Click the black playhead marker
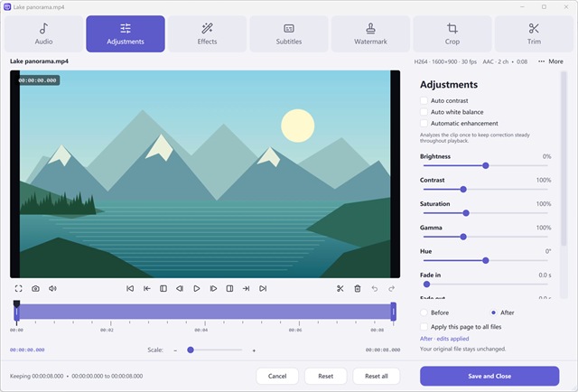The width and height of the screenshot is (578, 392). [x=16, y=303]
